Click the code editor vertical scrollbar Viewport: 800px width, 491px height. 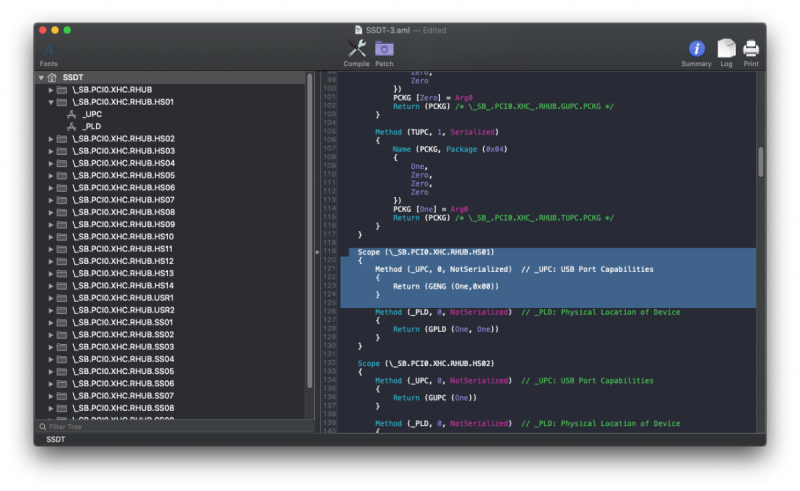[x=761, y=162]
